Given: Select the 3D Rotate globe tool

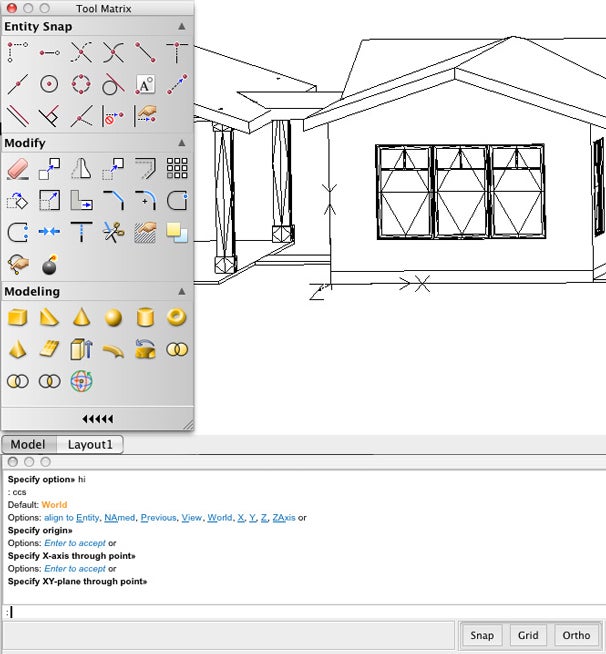Looking at the screenshot, I should tap(81, 381).
